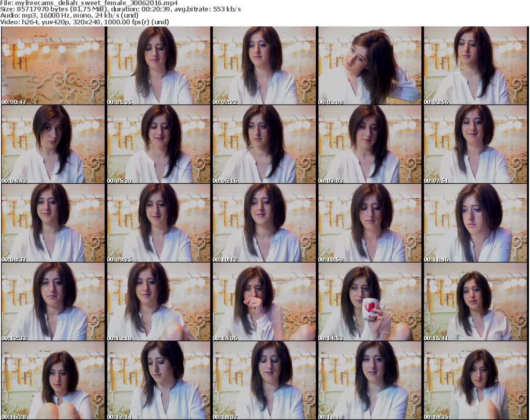Open the 00:02:22 thumbnail

(x=264, y=66)
